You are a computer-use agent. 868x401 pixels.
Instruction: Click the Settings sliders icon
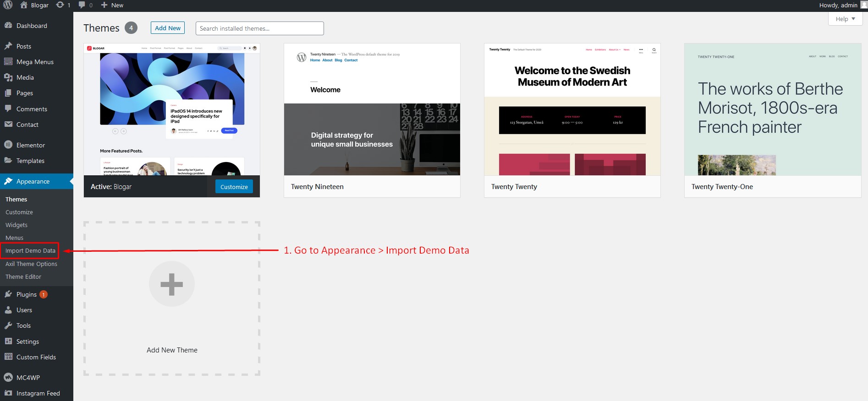(x=8, y=341)
